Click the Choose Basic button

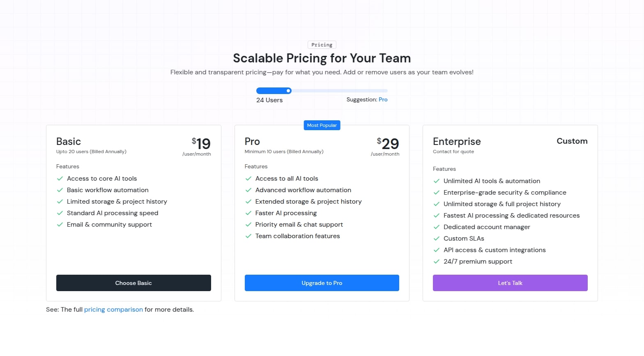point(133,283)
